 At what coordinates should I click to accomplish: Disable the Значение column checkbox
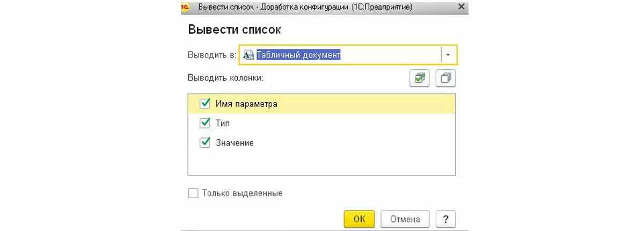204,143
